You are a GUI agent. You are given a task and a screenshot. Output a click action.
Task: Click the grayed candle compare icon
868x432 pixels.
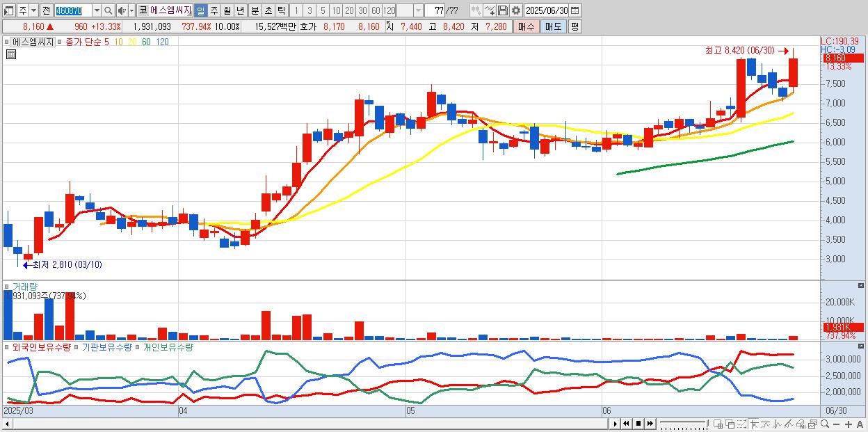click(x=476, y=11)
